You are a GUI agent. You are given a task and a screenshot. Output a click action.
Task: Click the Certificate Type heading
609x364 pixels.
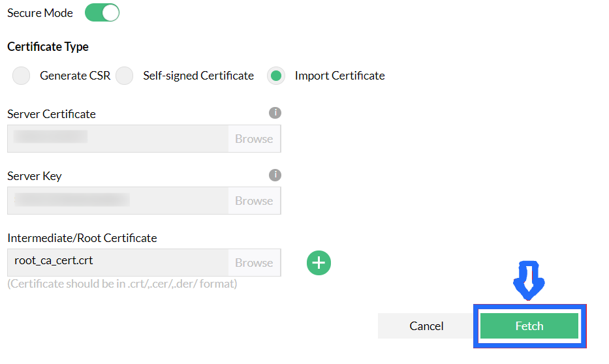click(x=48, y=47)
